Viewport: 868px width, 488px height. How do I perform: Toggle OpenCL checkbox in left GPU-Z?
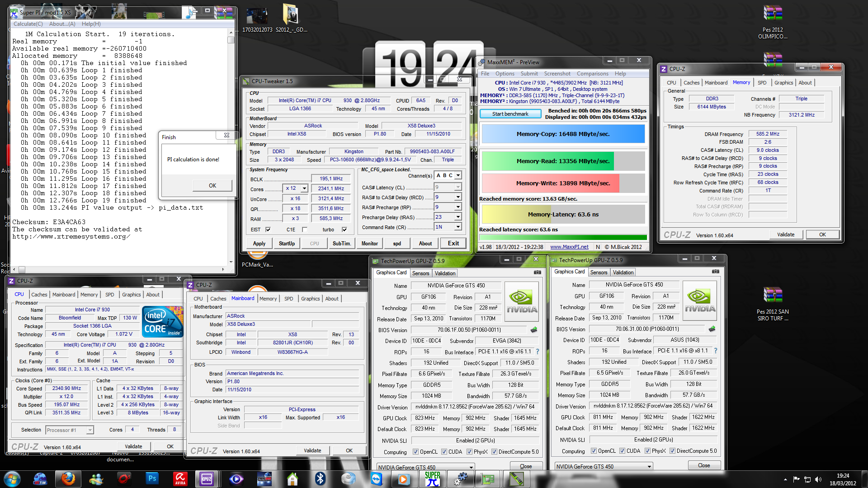coord(415,452)
